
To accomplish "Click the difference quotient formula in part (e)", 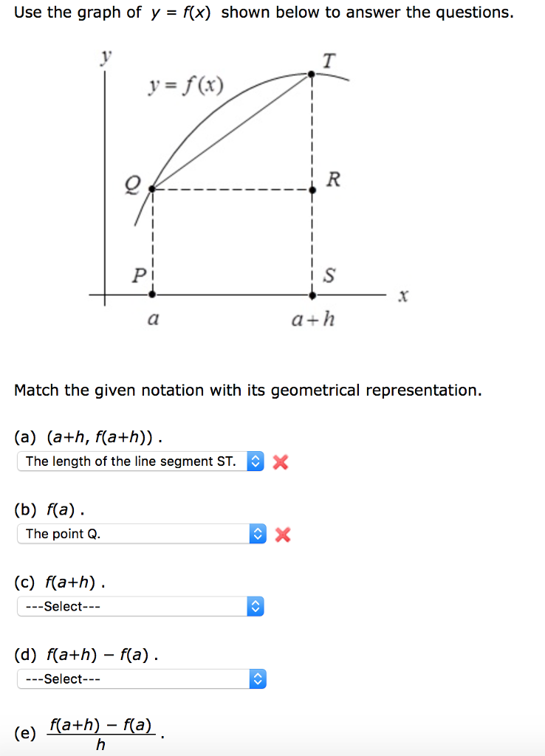I will 100,732.
